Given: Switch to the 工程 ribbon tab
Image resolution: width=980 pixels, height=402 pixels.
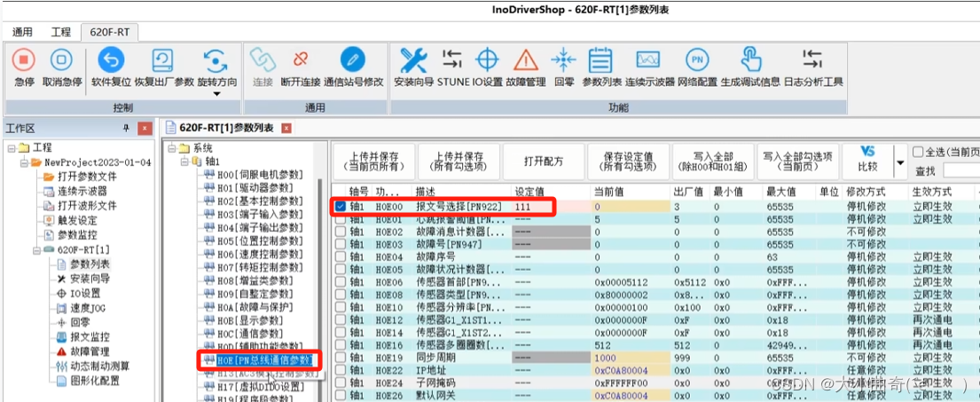Looking at the screenshot, I should [60, 32].
